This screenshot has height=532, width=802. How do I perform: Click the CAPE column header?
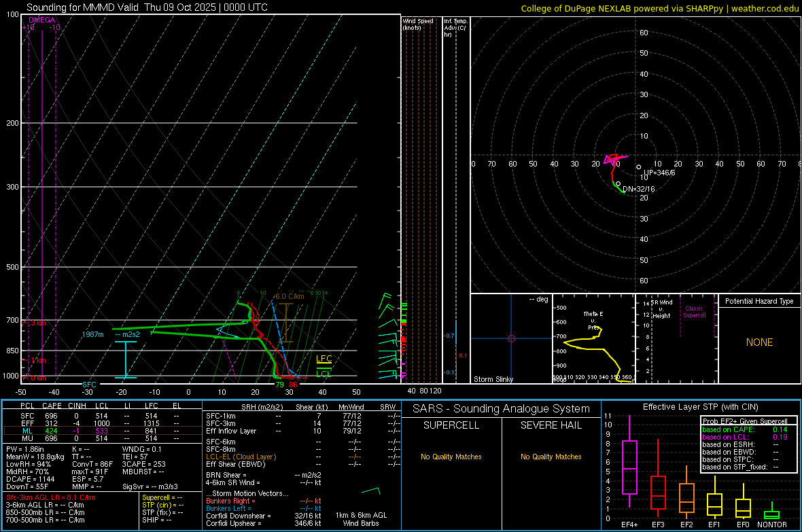point(52,406)
